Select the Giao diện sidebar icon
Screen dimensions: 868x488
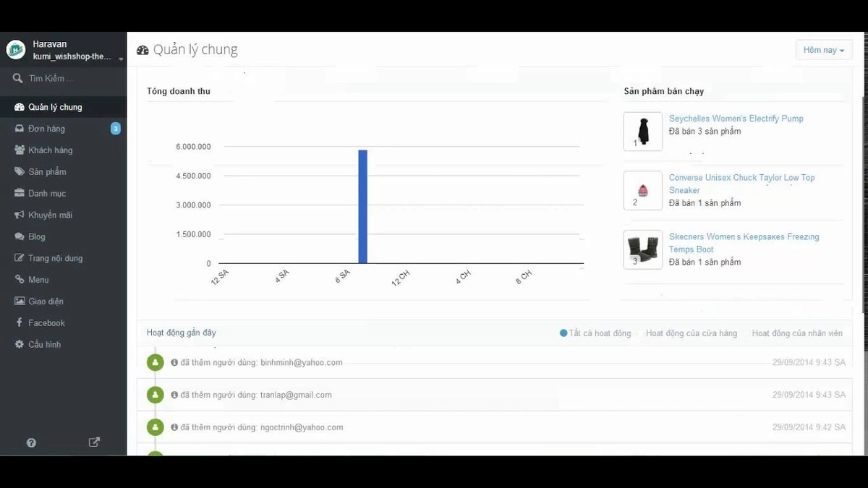click(20, 301)
